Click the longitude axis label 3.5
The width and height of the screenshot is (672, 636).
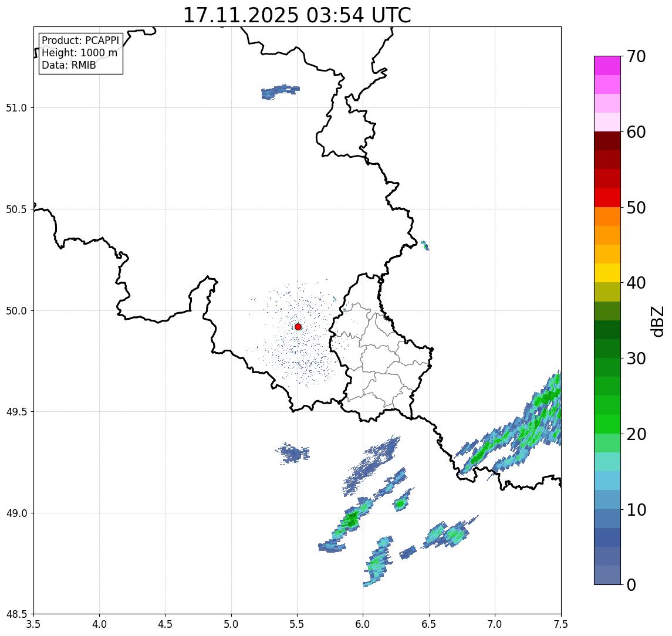click(x=33, y=624)
